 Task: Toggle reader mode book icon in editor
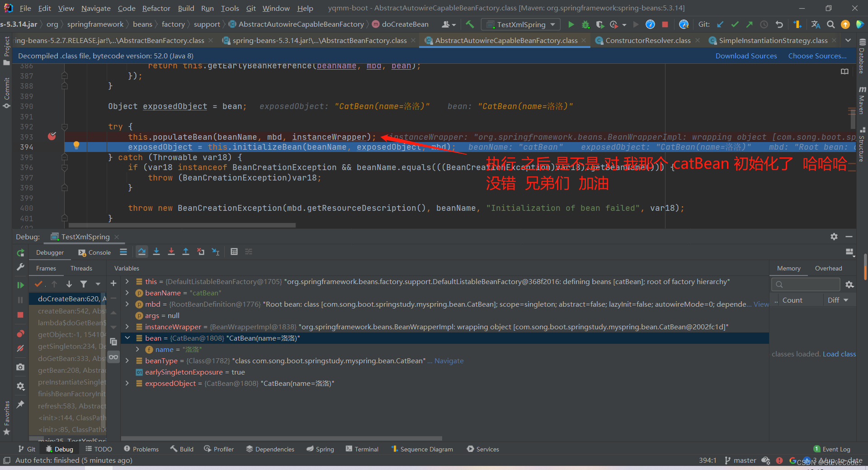point(844,71)
